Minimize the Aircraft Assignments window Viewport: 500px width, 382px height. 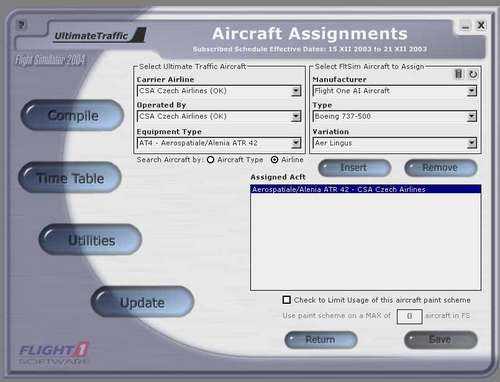(x=465, y=26)
